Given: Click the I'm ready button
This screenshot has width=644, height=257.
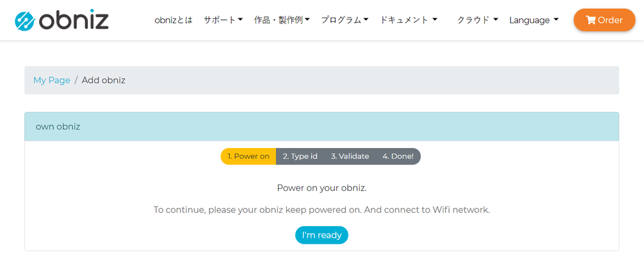Looking at the screenshot, I should [321, 235].
